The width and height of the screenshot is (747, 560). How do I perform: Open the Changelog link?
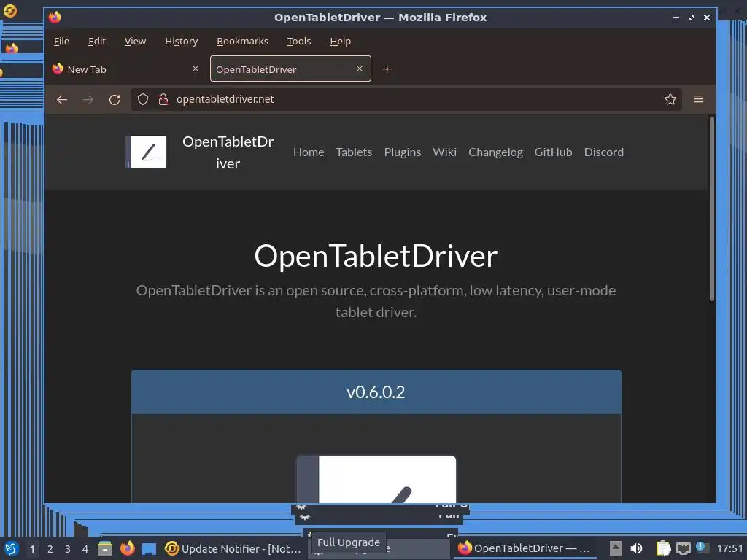(495, 152)
